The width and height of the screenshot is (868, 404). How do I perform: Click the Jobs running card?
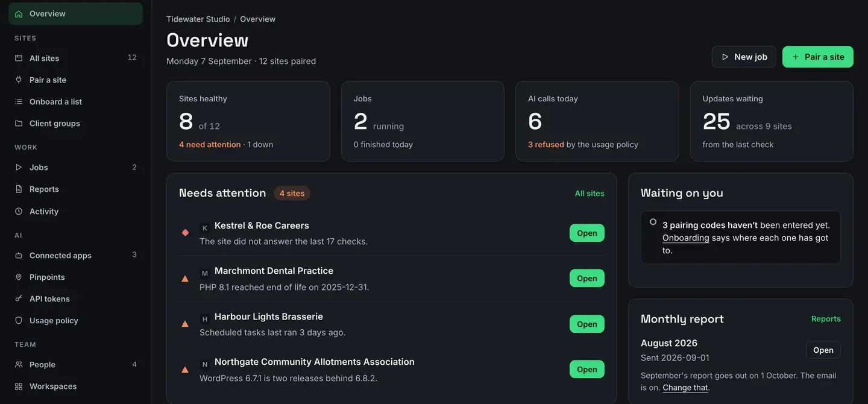423,121
